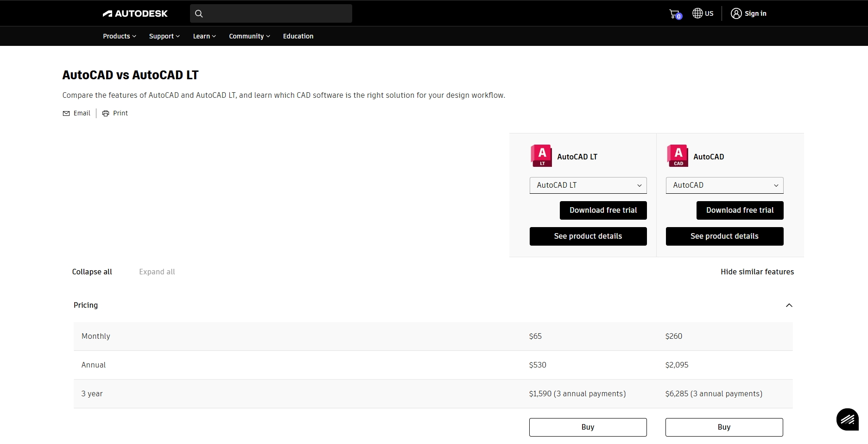
Task: Click the AutoCAD vs AutoCAD LT heading
Action: tap(130, 75)
